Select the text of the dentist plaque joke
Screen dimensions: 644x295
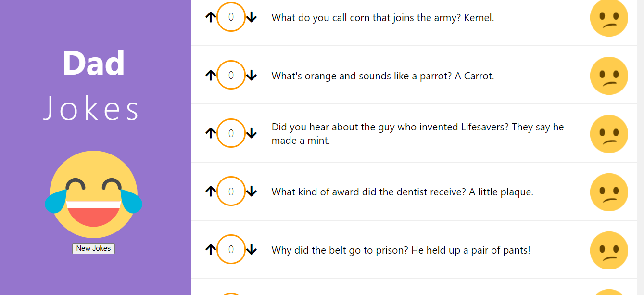(402, 192)
